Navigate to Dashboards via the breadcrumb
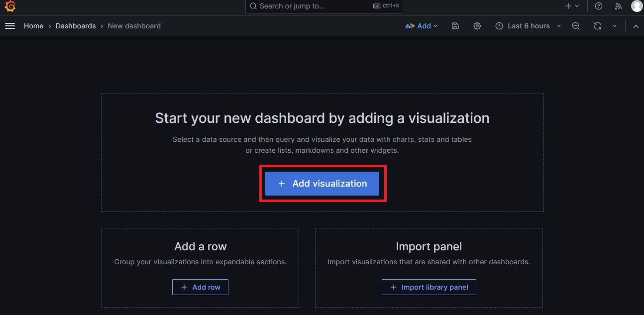Image resolution: width=644 pixels, height=315 pixels. click(x=76, y=25)
